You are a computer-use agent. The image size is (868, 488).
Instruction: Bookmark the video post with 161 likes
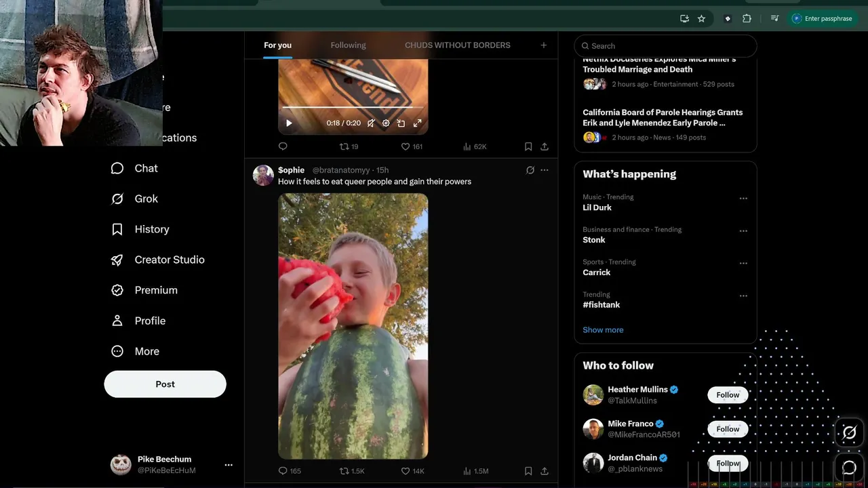528,146
